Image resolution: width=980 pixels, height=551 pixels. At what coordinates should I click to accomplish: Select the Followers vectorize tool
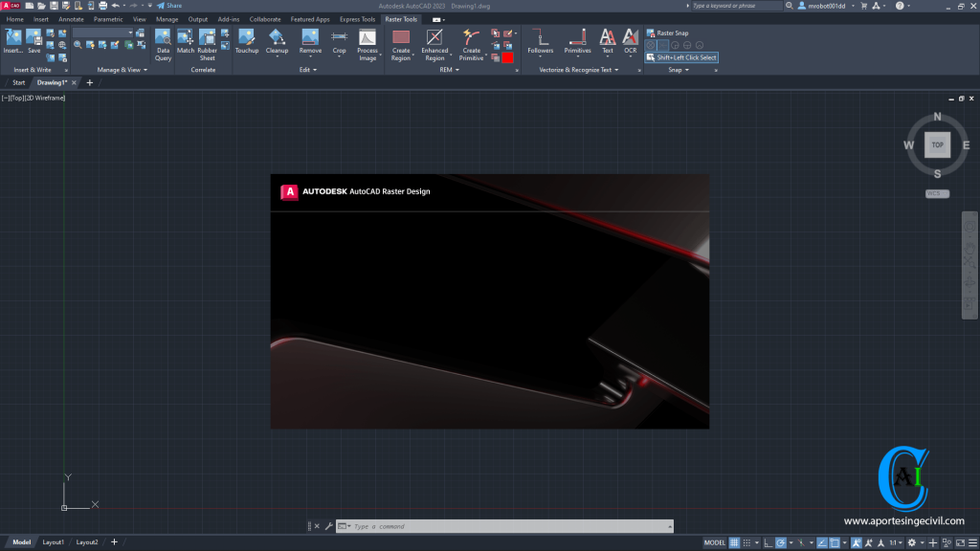coord(540,42)
